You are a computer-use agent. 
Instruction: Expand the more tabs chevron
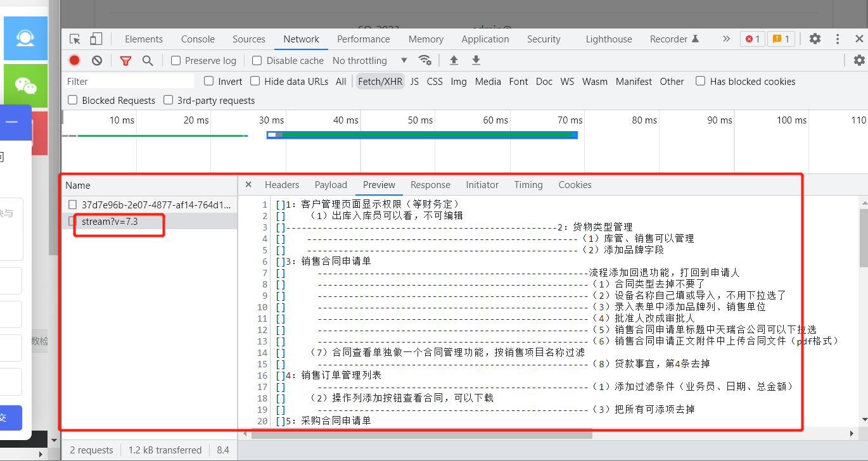(726, 39)
